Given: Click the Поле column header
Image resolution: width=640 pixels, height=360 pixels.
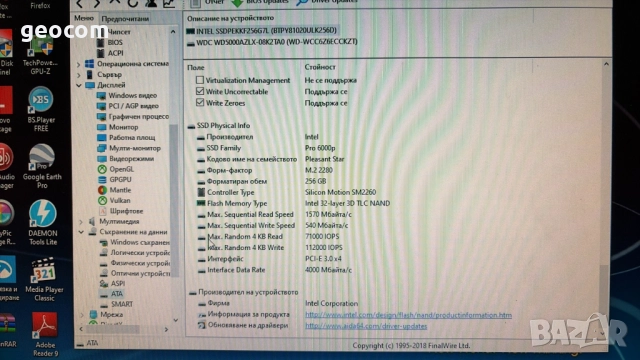Looking at the screenshot, I should coord(196,67).
